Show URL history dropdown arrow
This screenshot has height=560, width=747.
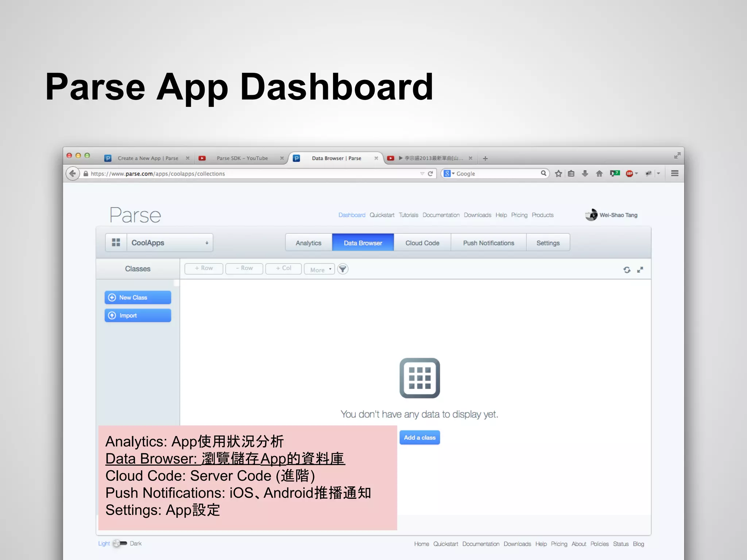(422, 174)
